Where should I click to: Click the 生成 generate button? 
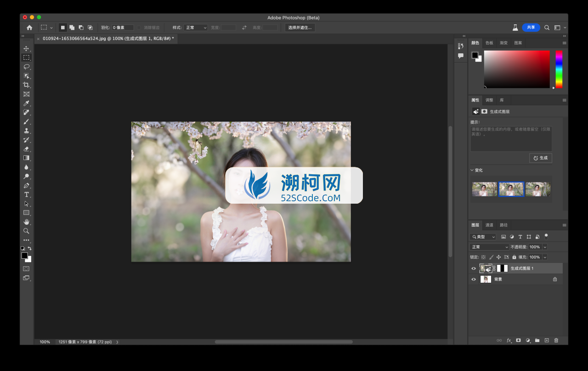541,158
